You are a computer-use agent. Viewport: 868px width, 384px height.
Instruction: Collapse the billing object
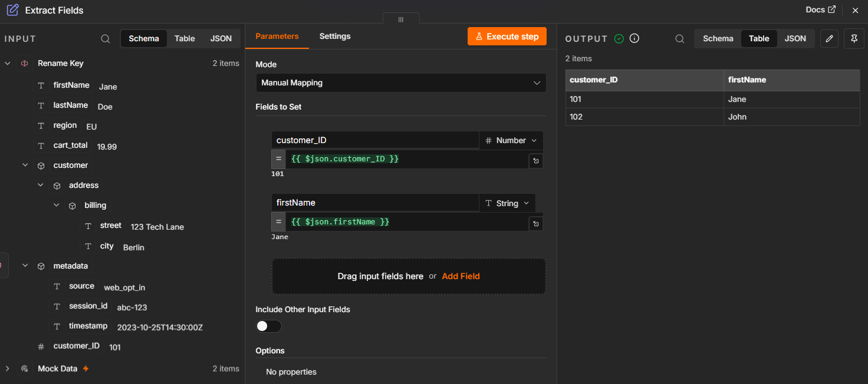57,205
